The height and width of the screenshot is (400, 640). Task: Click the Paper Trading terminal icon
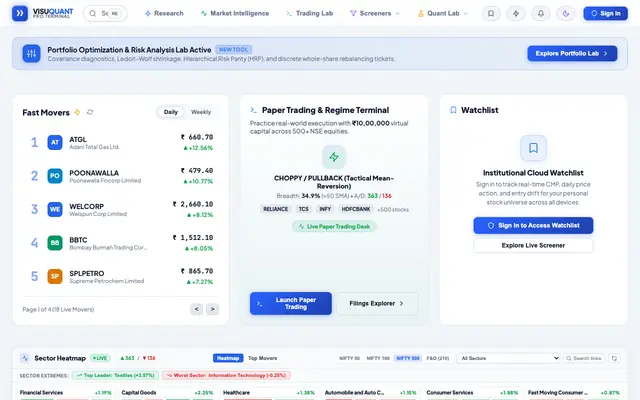(253, 110)
